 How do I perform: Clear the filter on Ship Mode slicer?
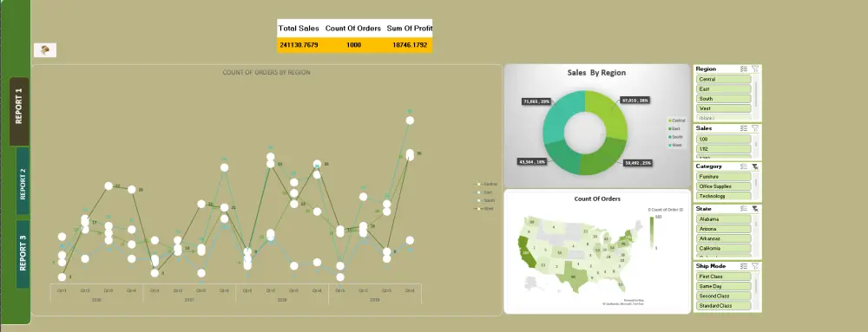coord(755,266)
